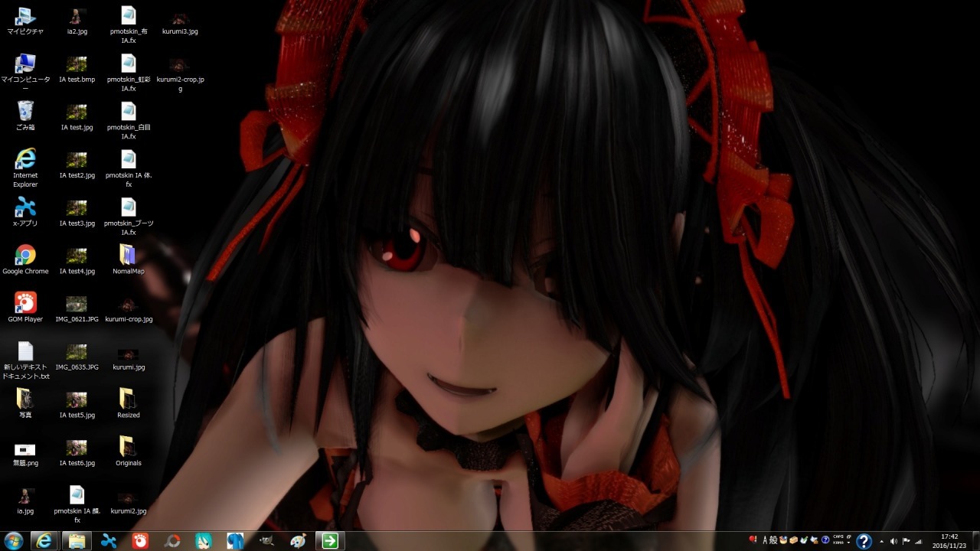This screenshot has height=551, width=980.
Task: Open the Windows Start menu
Action: coord(13,541)
